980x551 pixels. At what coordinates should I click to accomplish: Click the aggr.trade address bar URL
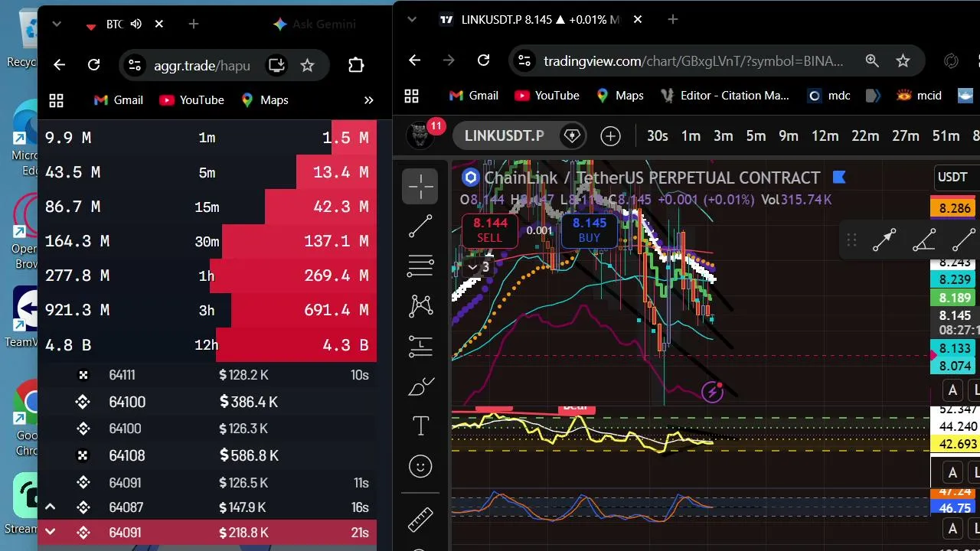(x=202, y=66)
